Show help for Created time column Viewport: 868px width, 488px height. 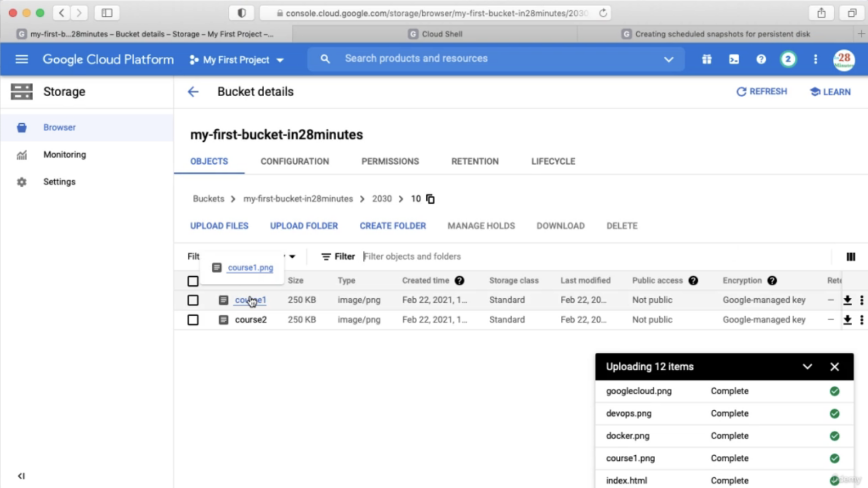click(x=460, y=280)
